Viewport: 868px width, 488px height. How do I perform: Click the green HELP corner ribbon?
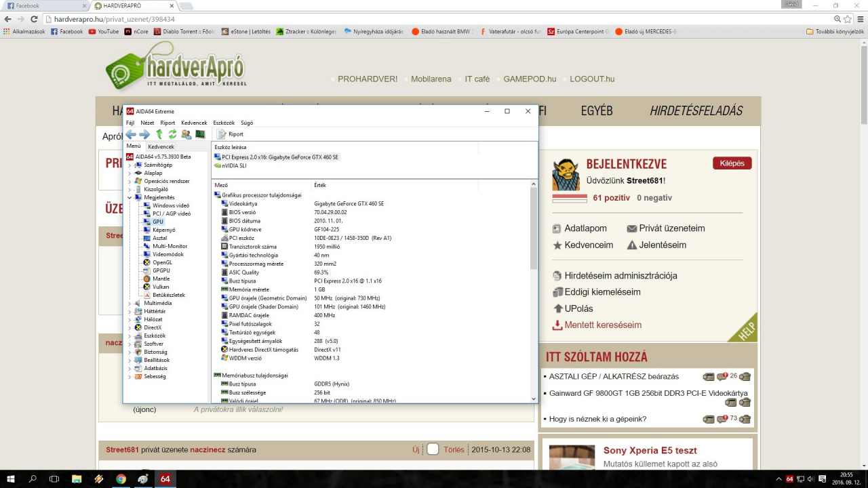click(743, 328)
